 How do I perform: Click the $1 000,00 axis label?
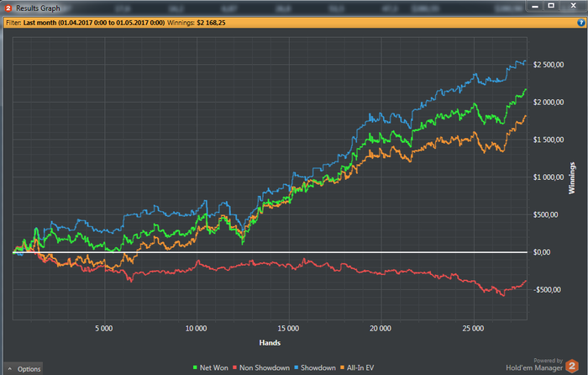pyautogui.click(x=549, y=177)
